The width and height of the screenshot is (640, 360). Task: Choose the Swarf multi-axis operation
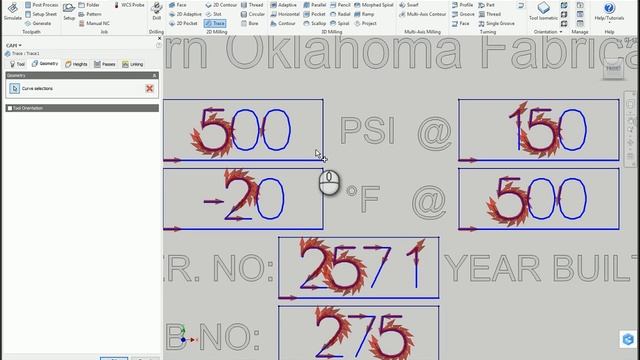409,5
